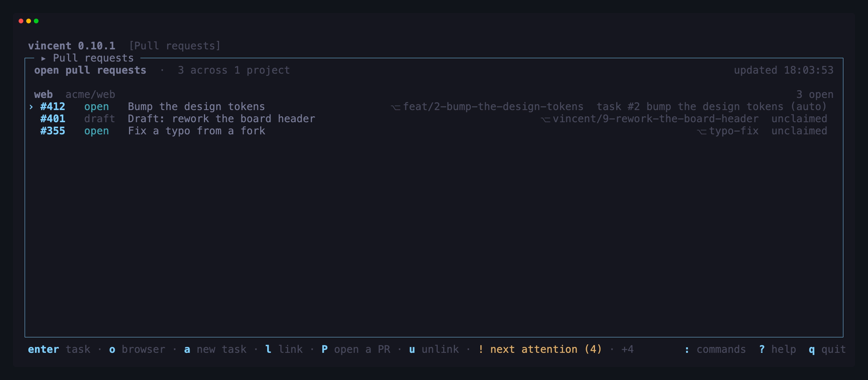868x380 pixels.
Task: Click "3 across 1 project" summary
Action: point(234,70)
